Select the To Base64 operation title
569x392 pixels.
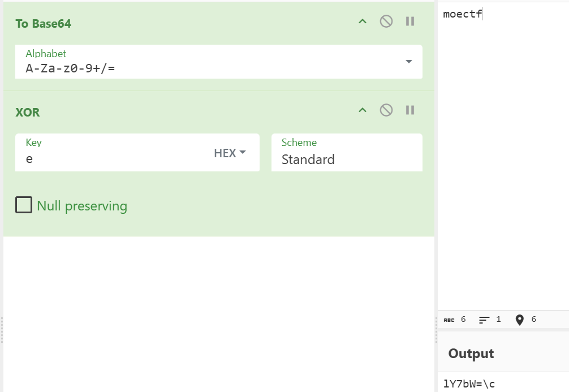point(43,24)
